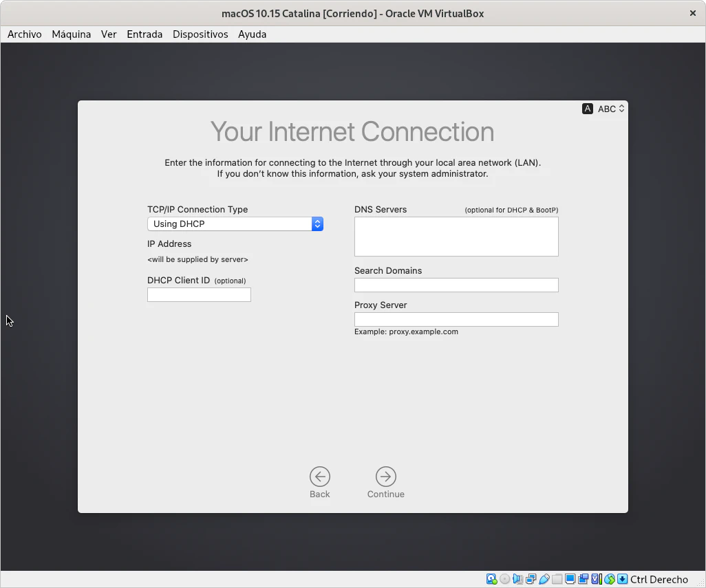Open the TCP/IP Connection Type dropdown
The height and width of the screenshot is (588, 706).
[235, 224]
